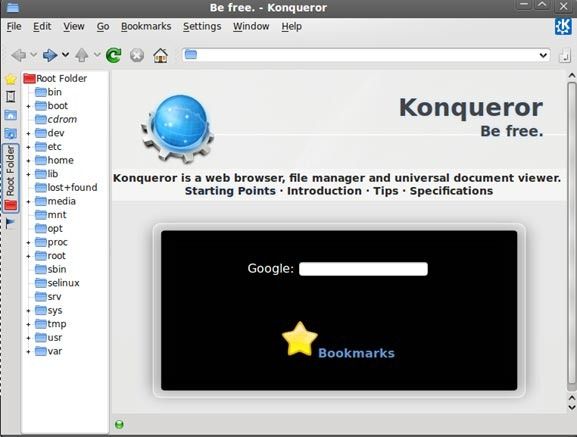Screen dimensions: 577x437
Task: Open Back history dropdown arrow
Action: (33, 55)
